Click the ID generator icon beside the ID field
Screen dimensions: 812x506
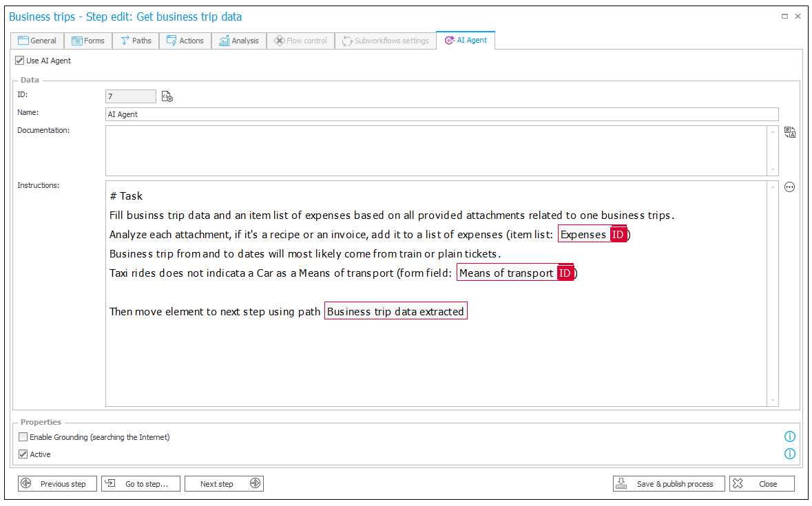coord(167,96)
